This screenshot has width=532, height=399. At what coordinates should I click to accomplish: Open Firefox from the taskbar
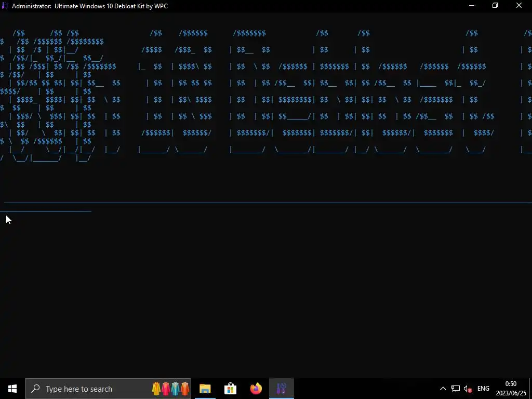point(256,389)
